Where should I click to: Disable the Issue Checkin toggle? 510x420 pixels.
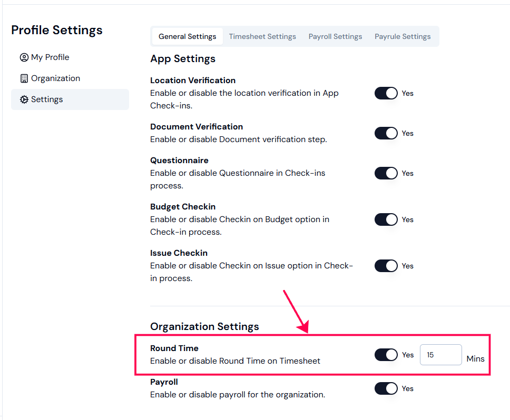coord(386,266)
